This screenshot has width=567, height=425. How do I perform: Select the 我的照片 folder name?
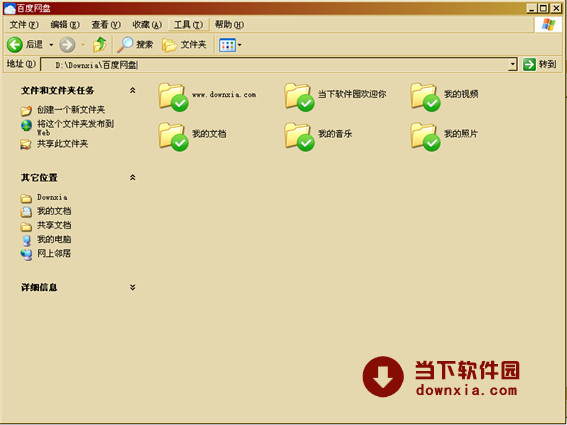click(461, 134)
